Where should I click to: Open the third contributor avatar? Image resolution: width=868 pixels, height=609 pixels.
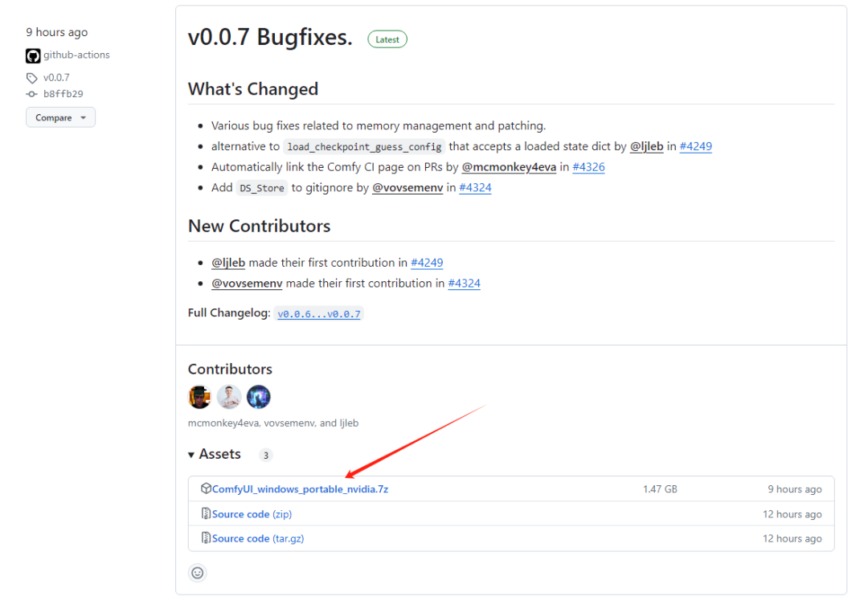(259, 397)
